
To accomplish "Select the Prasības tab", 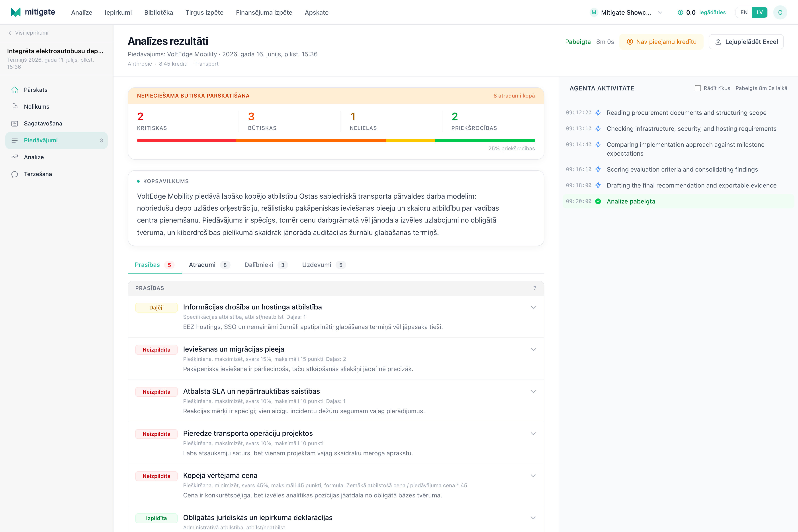I will tap(154, 265).
